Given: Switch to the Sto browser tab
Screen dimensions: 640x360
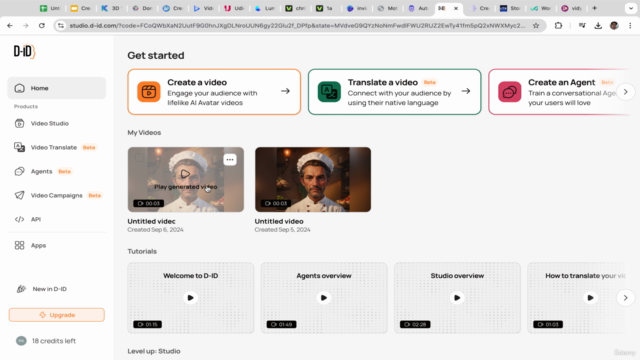Looking at the screenshot, I should pos(510,8).
